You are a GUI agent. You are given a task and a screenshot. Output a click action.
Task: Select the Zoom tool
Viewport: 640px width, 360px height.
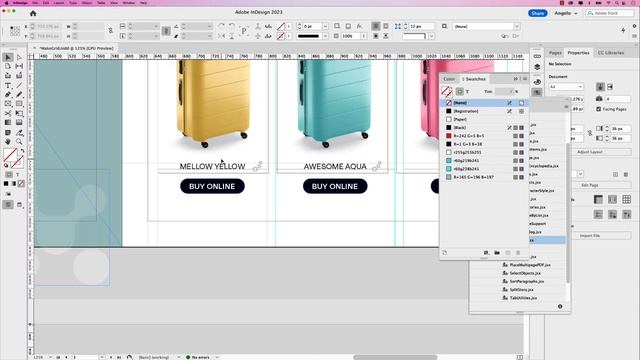[x=19, y=142]
